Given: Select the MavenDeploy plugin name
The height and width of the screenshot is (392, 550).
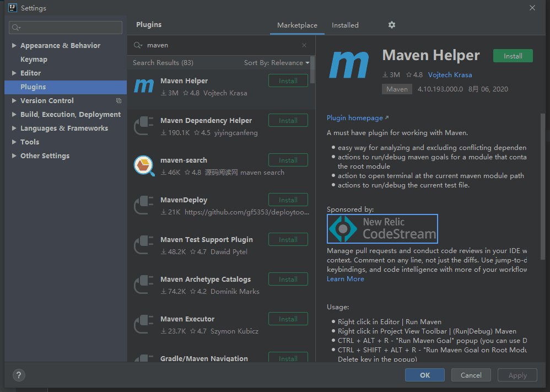Looking at the screenshot, I should pos(184,200).
